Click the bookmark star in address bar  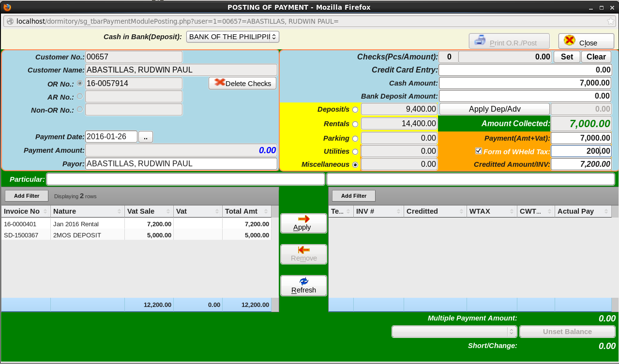pyautogui.click(x=611, y=21)
